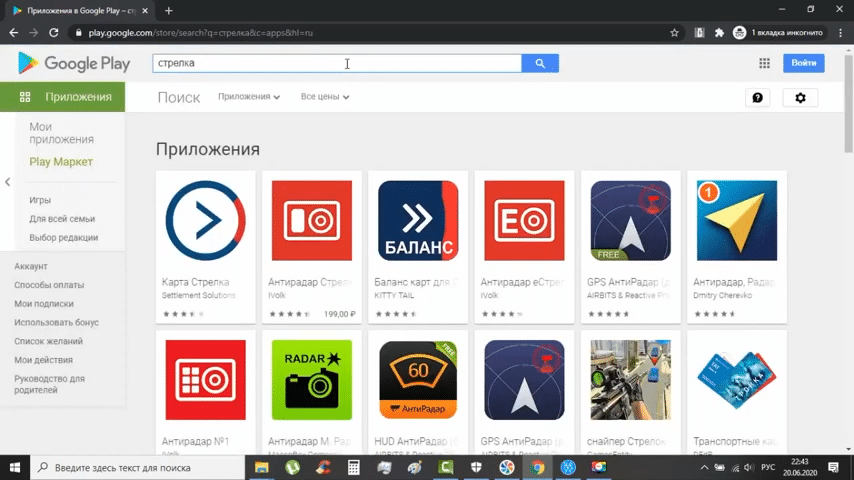Open Calculator from the taskbar
This screenshot has height=480, width=854.
[x=353, y=467]
